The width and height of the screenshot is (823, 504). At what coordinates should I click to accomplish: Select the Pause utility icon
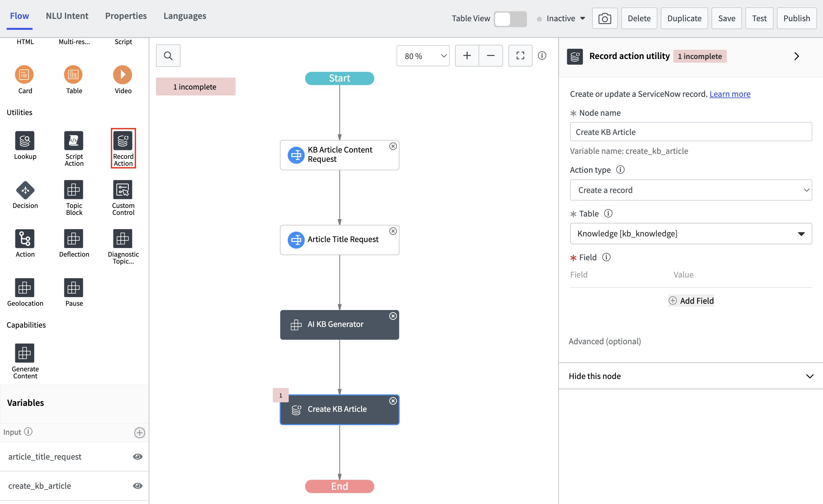tap(74, 287)
